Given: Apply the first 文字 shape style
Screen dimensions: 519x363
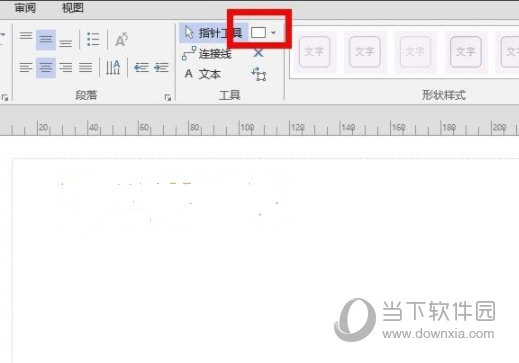Looking at the screenshot, I should coord(314,52).
